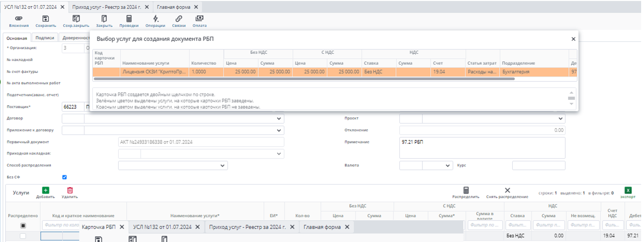Export the services table to Excel
The width and height of the screenshot is (644, 242).
(628, 191)
